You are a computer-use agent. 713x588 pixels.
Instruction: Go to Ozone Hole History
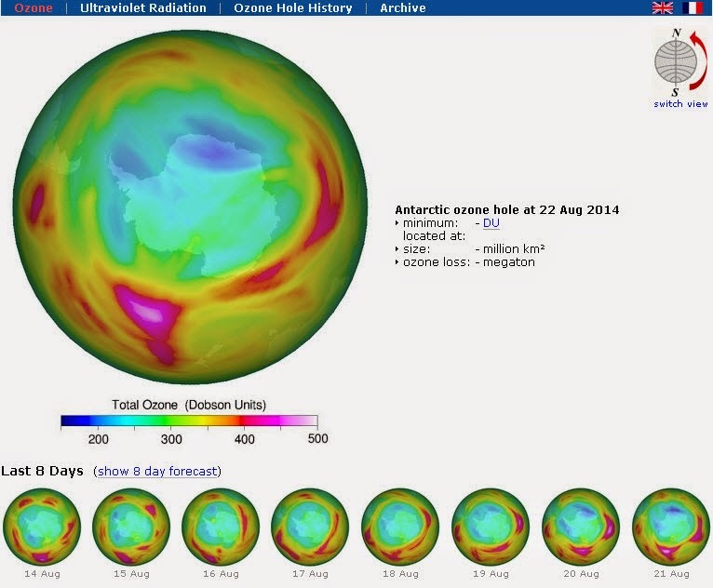click(293, 7)
